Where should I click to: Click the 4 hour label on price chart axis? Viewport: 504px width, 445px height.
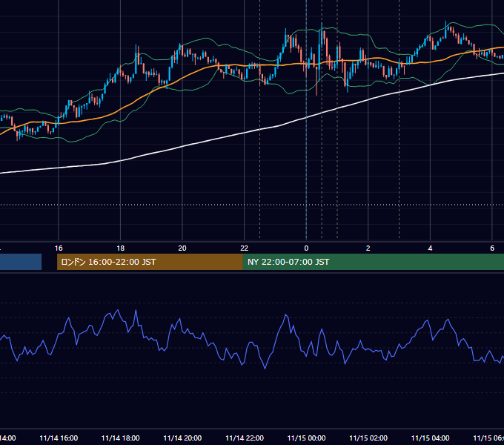click(x=430, y=248)
